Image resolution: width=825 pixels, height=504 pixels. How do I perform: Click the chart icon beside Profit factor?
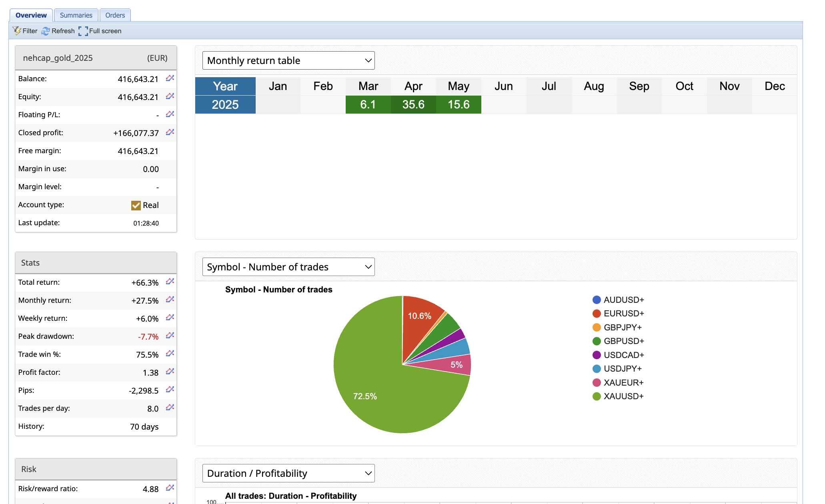pyautogui.click(x=170, y=372)
